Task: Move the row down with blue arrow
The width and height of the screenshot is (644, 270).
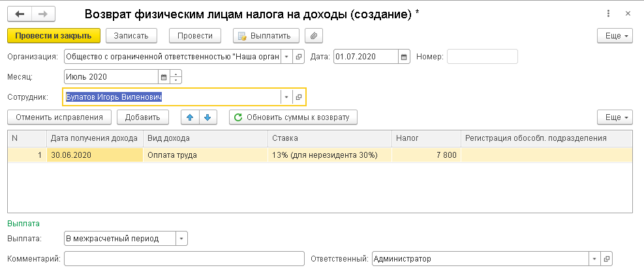Action: tap(207, 117)
